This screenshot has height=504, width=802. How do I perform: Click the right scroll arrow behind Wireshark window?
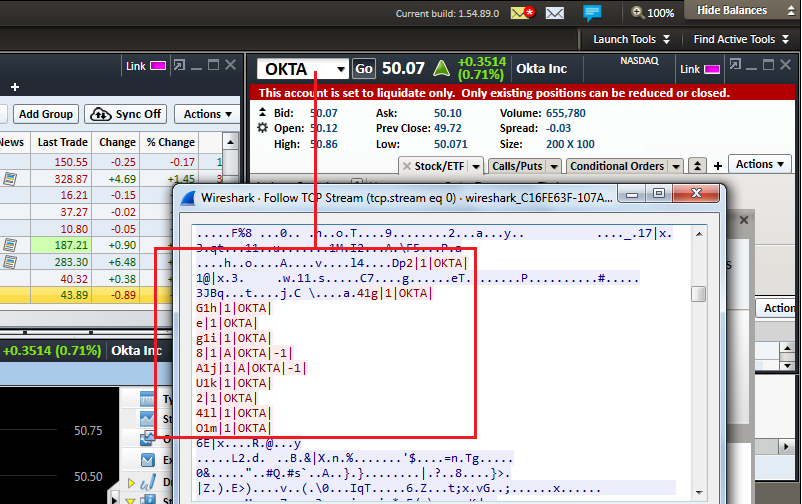click(787, 447)
